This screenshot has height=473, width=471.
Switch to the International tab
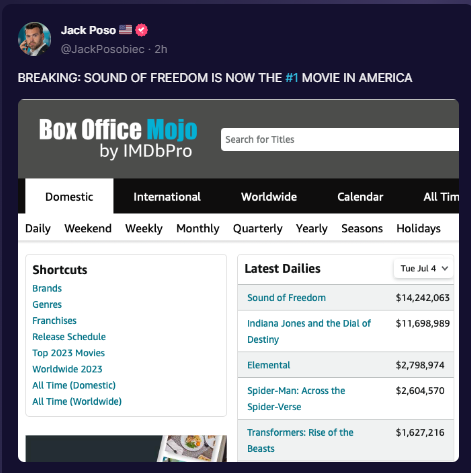pyautogui.click(x=167, y=197)
